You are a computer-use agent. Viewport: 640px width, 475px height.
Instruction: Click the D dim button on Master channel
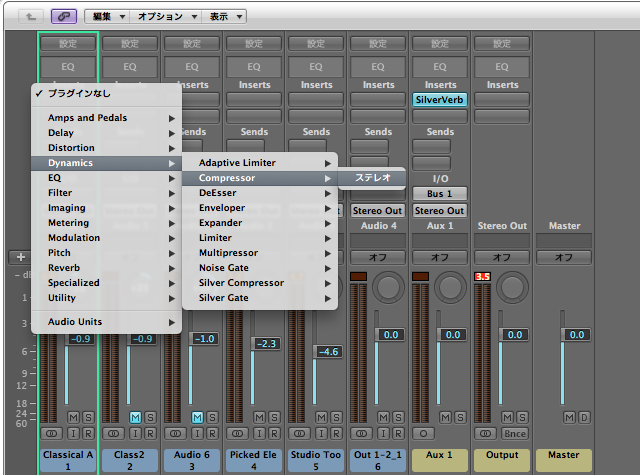(x=584, y=417)
